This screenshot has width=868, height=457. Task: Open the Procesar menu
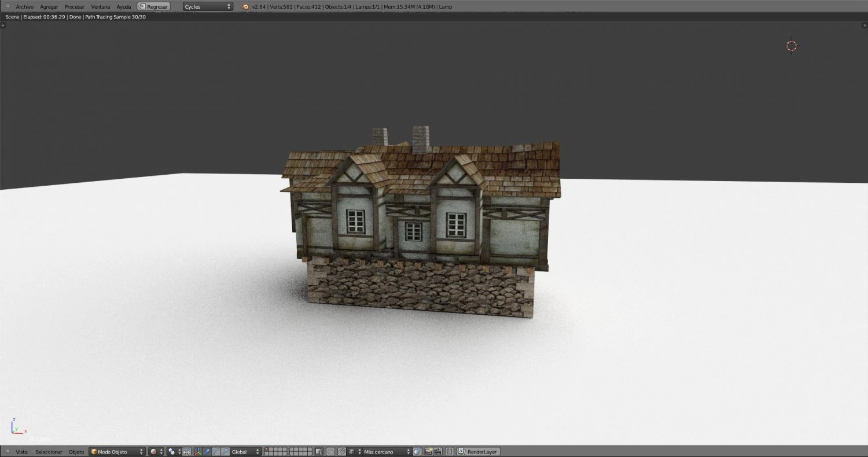[x=74, y=6]
